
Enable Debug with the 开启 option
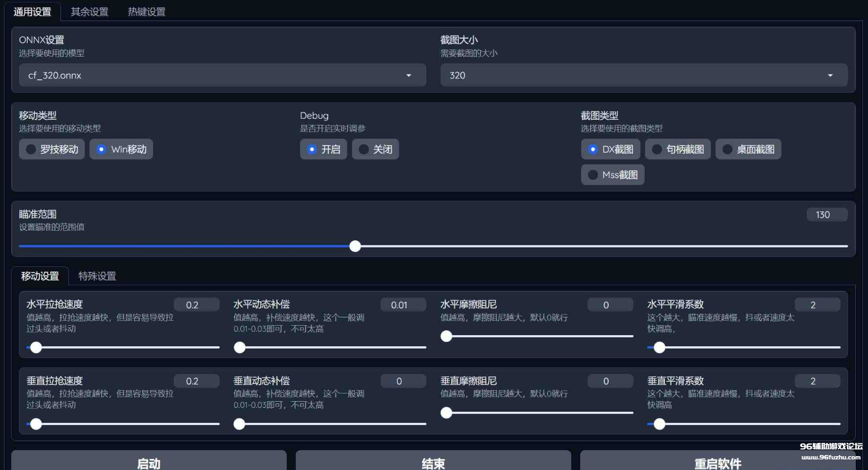(x=323, y=149)
